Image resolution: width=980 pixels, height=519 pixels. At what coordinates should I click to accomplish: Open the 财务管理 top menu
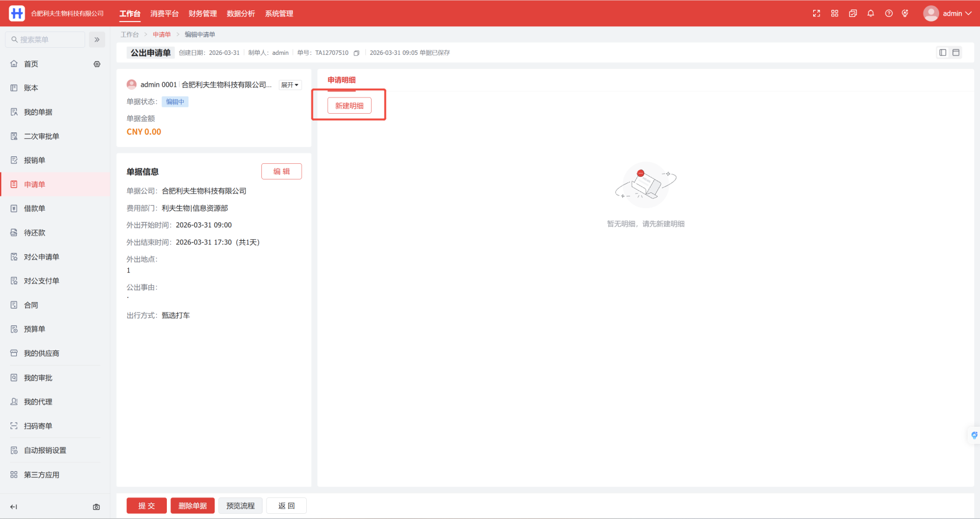click(202, 13)
